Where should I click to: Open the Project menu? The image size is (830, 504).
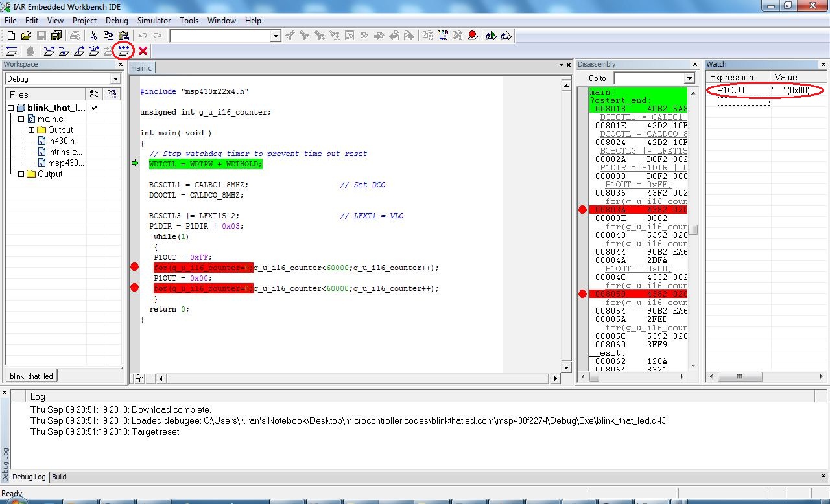[x=84, y=21]
